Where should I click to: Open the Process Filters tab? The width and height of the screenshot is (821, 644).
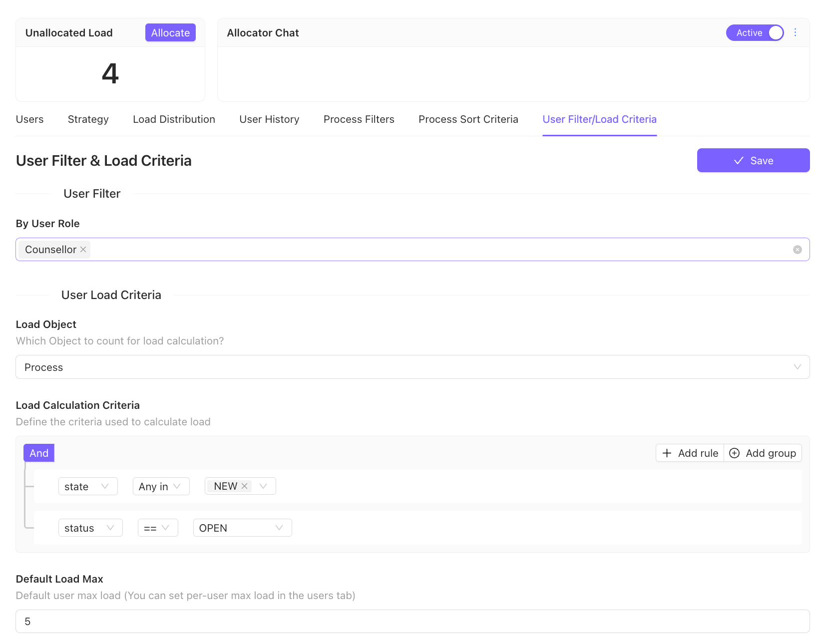click(359, 119)
